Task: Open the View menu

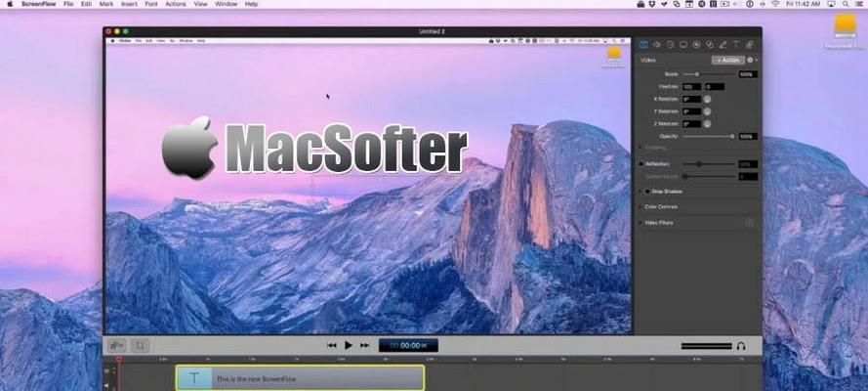Action: pos(201,4)
